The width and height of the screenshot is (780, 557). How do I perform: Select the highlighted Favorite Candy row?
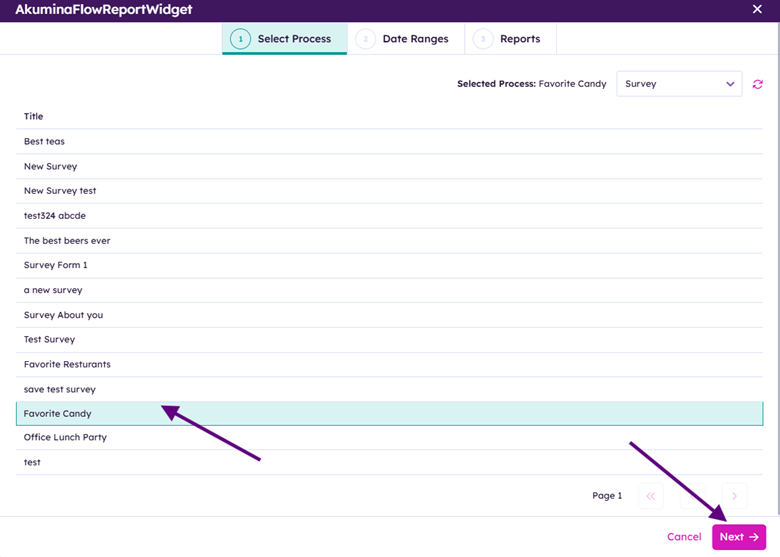click(x=389, y=414)
